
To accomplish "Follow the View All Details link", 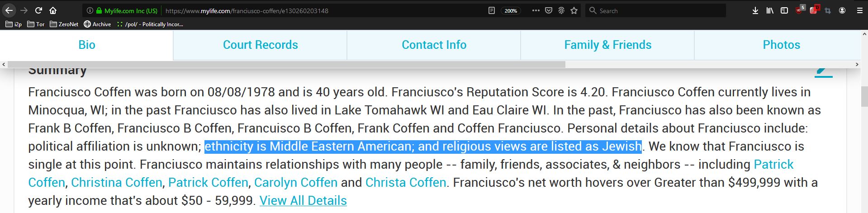I will coord(303,200).
